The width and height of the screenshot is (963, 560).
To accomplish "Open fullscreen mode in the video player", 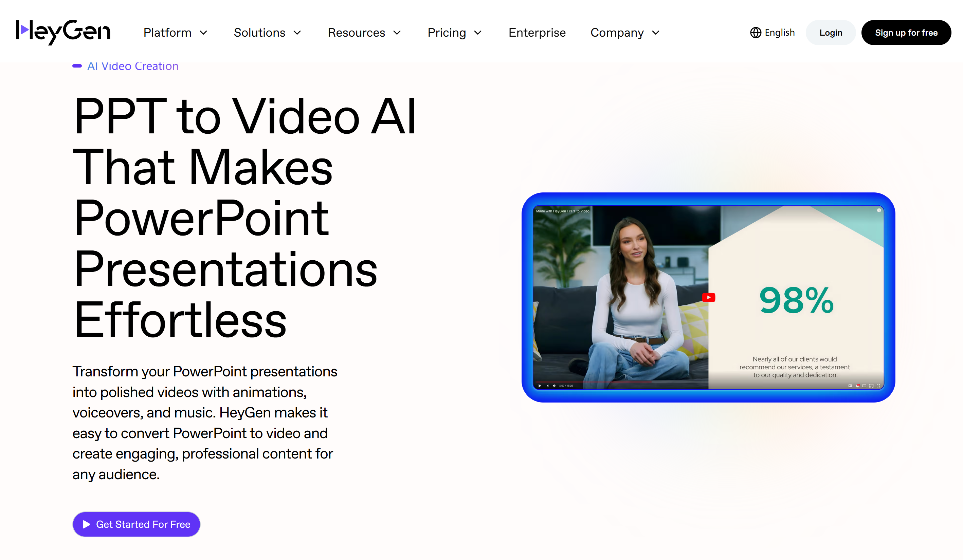I will coord(878,386).
